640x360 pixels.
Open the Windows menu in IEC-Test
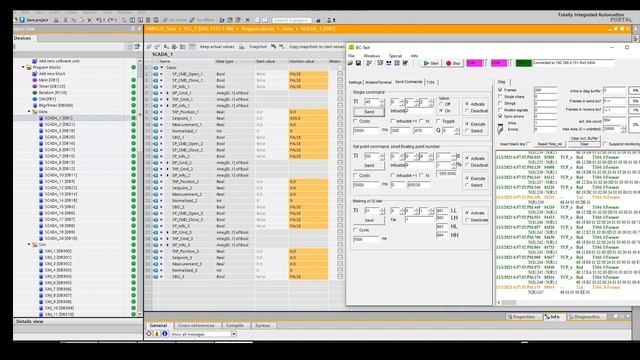coord(371,56)
